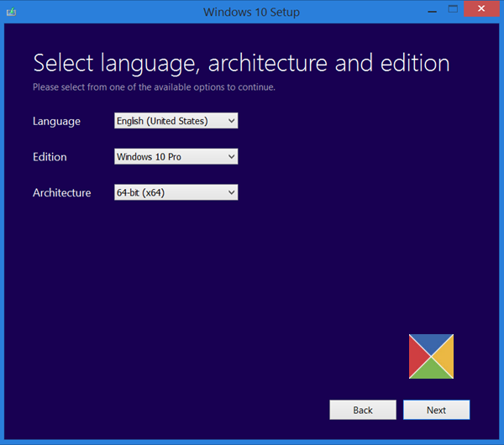This screenshot has height=445, width=504.
Task: Click the red triangle of the logo
Action: click(x=417, y=356)
